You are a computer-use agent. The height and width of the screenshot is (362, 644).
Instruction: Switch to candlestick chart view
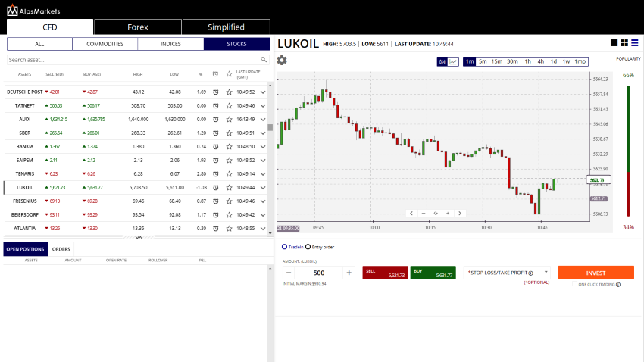tap(442, 61)
